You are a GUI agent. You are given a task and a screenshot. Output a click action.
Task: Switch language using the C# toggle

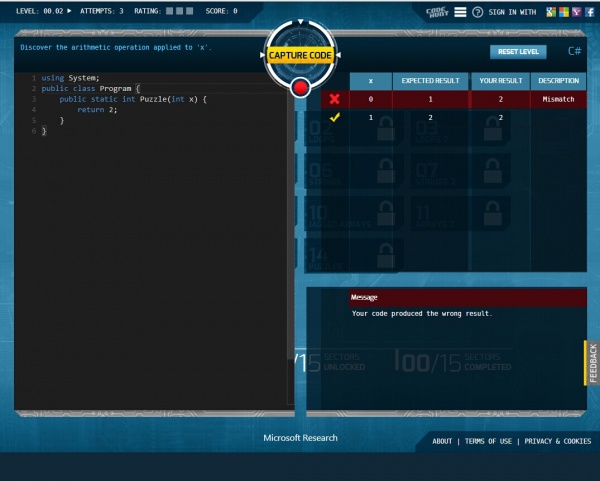click(x=575, y=51)
